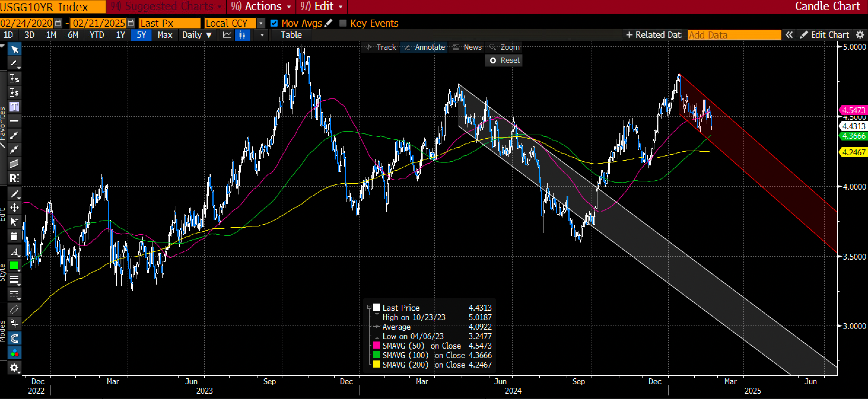The image size is (868, 399).
Task: Click the lock crosshair mode icon
Action: (x=15, y=324)
